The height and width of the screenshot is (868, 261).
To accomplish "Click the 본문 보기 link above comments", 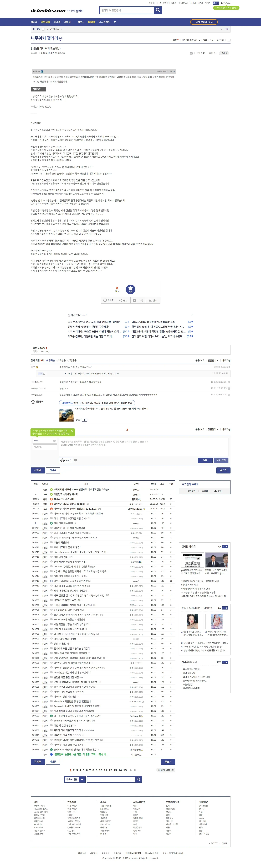I will [x=200, y=360].
